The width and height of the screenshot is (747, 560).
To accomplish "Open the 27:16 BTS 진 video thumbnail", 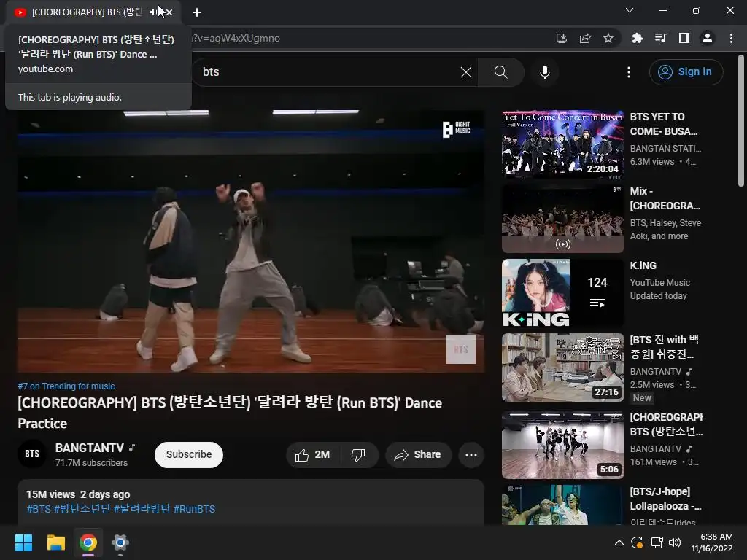I will [x=562, y=367].
